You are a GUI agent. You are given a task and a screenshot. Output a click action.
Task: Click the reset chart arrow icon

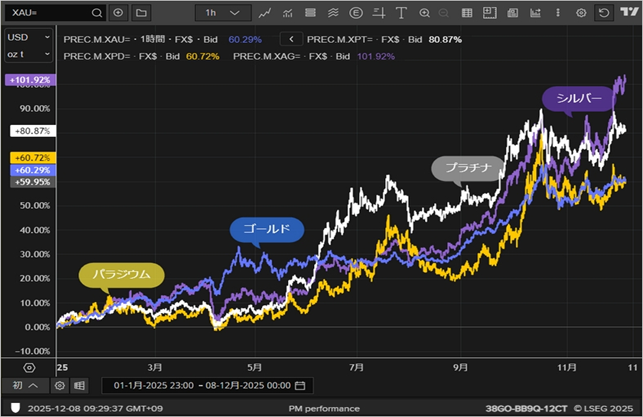click(x=603, y=13)
